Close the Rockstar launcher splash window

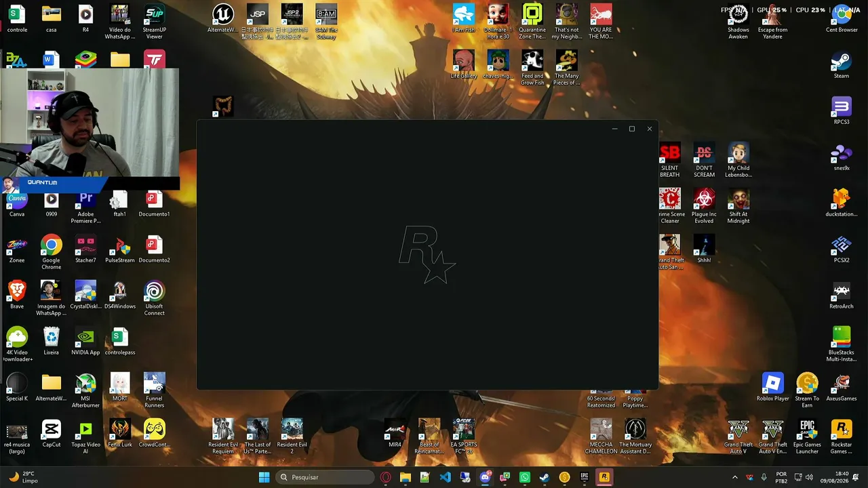pos(650,129)
